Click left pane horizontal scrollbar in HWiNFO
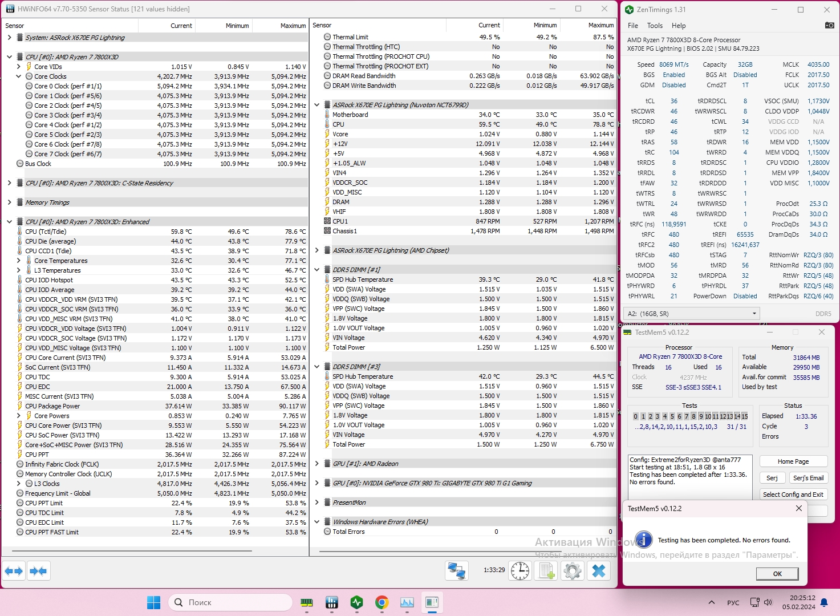Screen dimensions: 840x616 point(132,551)
